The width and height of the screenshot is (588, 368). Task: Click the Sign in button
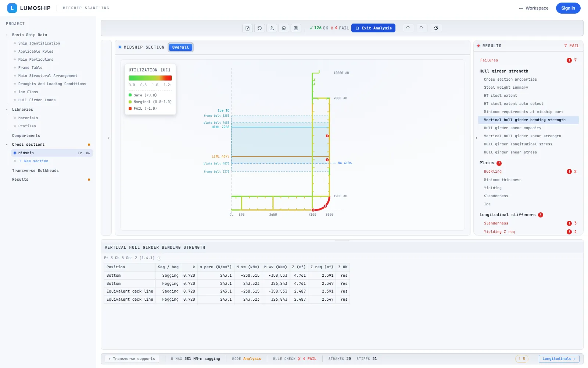coord(568,8)
